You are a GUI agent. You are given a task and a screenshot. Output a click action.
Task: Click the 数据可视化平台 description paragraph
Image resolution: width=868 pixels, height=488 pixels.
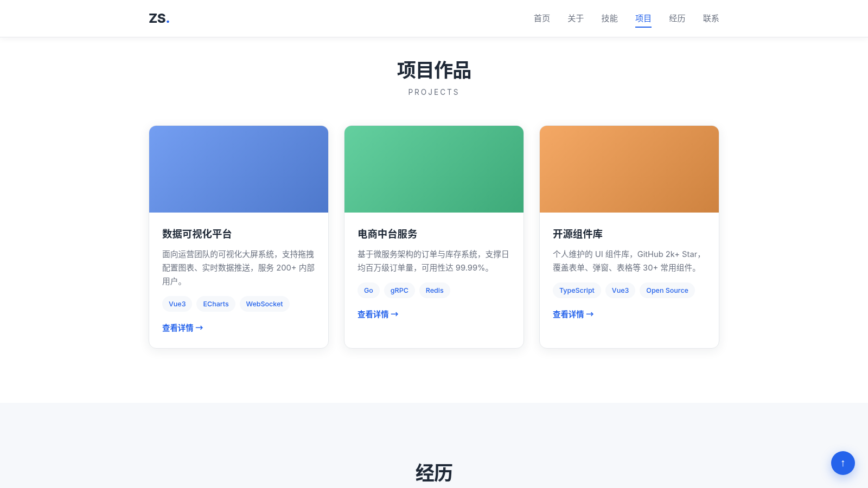pos(239,268)
